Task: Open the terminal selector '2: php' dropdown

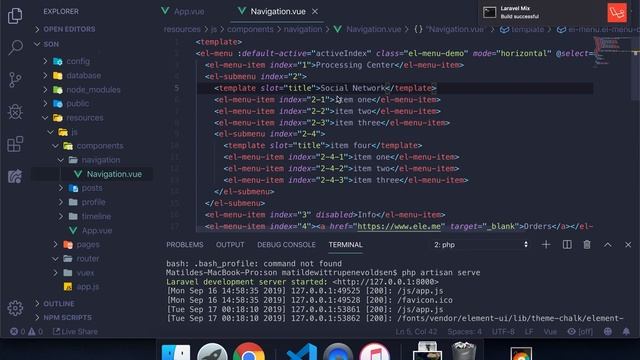Action: (x=480, y=244)
